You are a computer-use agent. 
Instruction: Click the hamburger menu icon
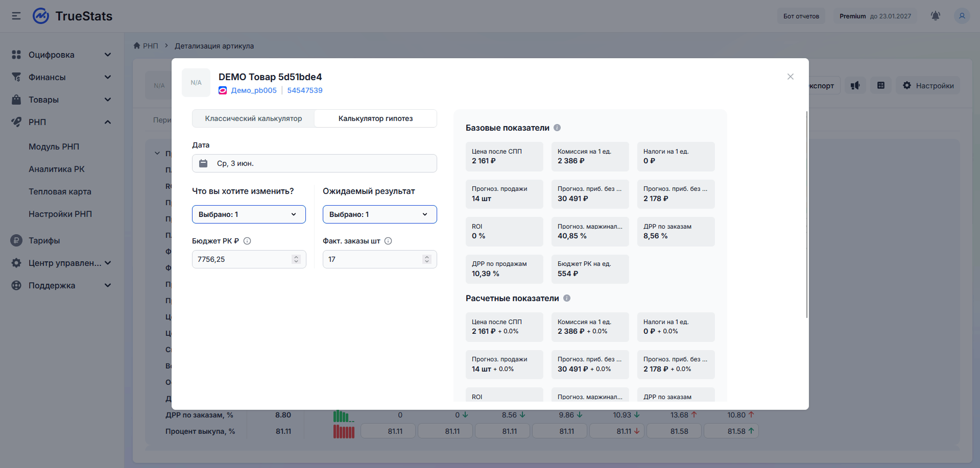[16, 16]
